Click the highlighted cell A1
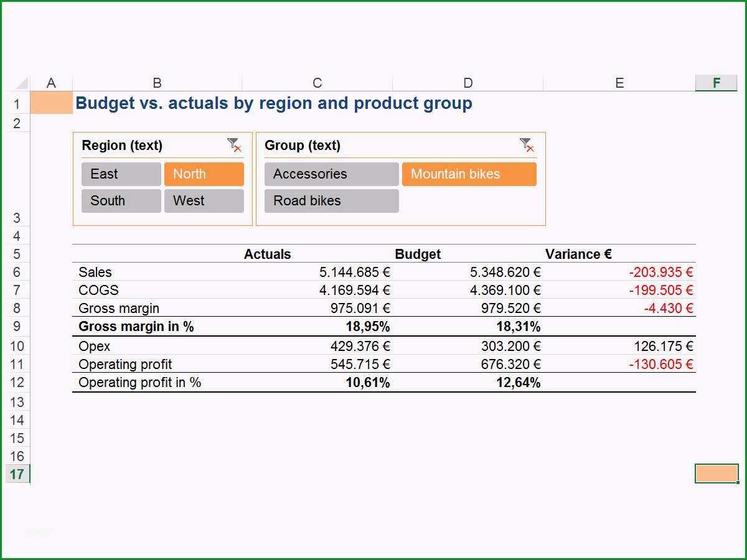The image size is (747, 560). click(x=51, y=103)
